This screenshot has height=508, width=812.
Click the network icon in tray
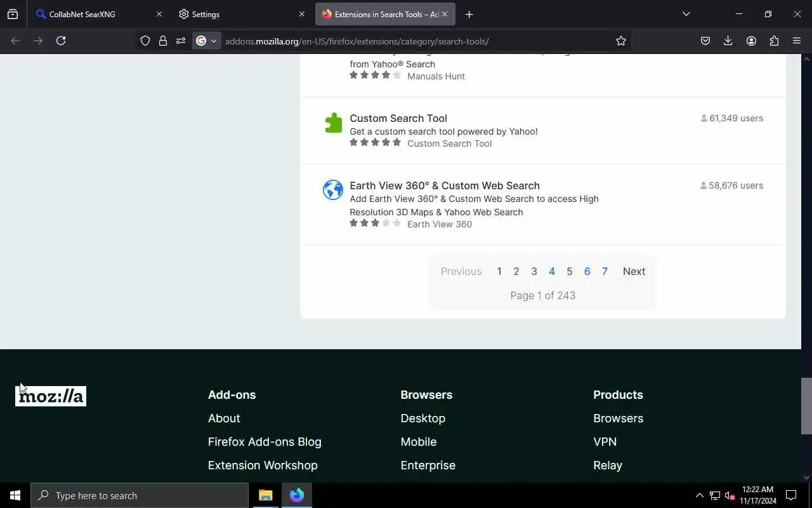(x=715, y=495)
